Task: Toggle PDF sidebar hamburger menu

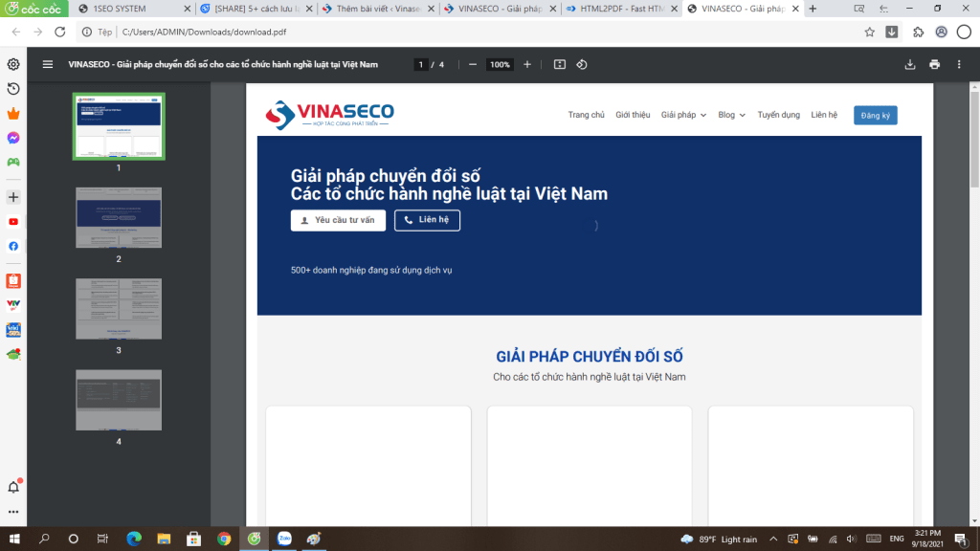Action: coord(48,64)
